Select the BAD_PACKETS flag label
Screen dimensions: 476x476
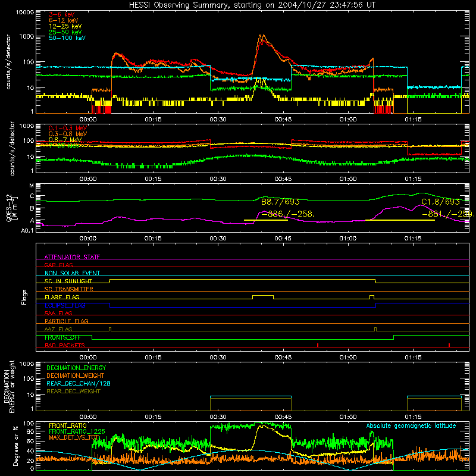click(x=65, y=345)
